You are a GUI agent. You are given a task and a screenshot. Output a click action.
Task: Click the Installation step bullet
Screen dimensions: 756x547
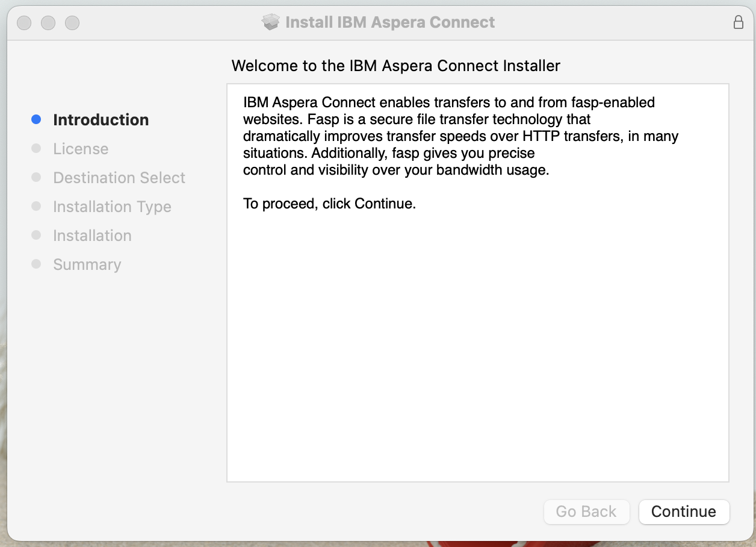(36, 236)
